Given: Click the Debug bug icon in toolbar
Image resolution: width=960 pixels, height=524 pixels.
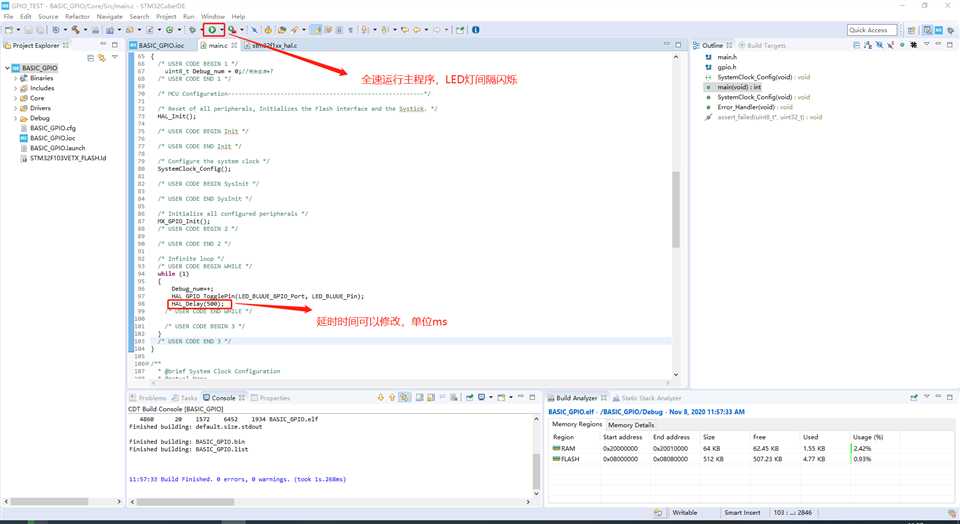Looking at the screenshot, I should point(192,29).
